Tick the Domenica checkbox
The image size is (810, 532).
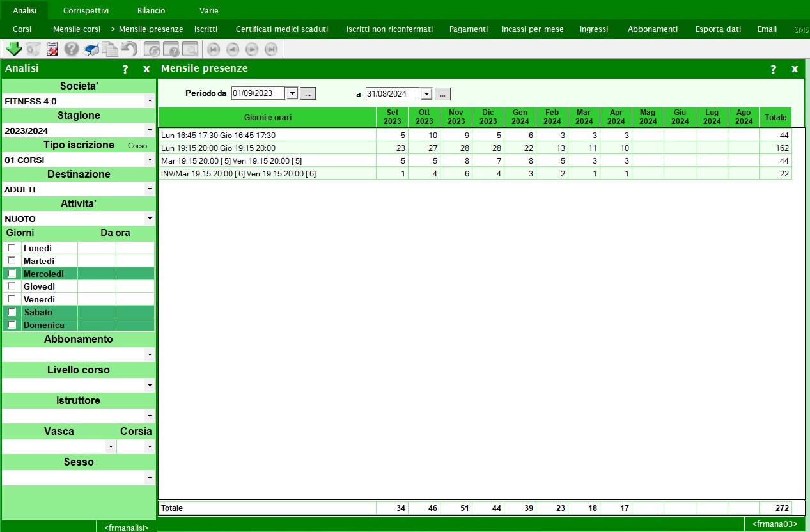tap(12, 325)
